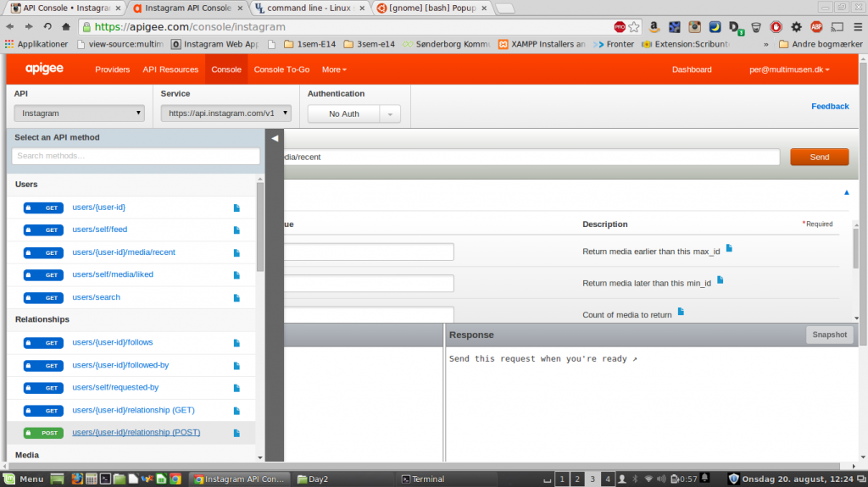Select users/{user-id}/relationship (POST) method

pyautogui.click(x=136, y=432)
